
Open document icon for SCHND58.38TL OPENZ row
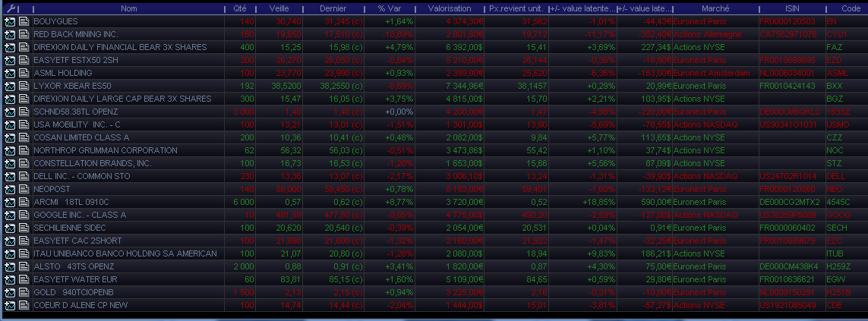click(x=24, y=112)
